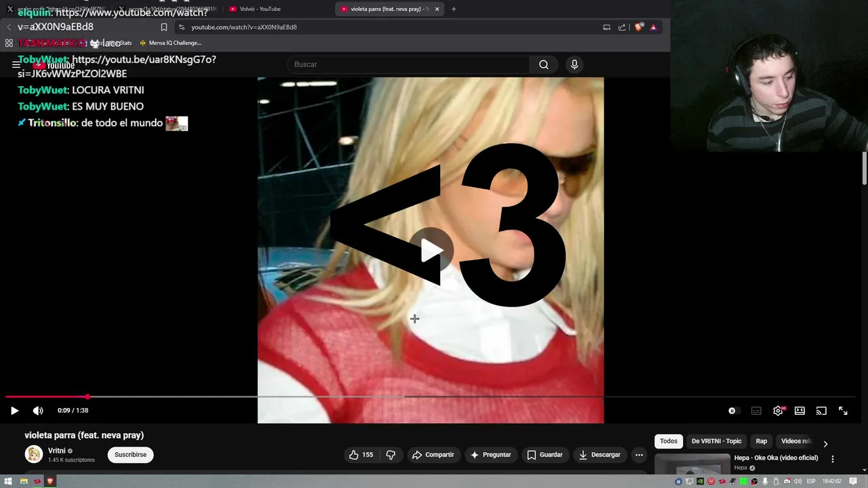Open the NVIDIA tray icon
The height and width of the screenshot is (488, 868).
click(x=701, y=481)
